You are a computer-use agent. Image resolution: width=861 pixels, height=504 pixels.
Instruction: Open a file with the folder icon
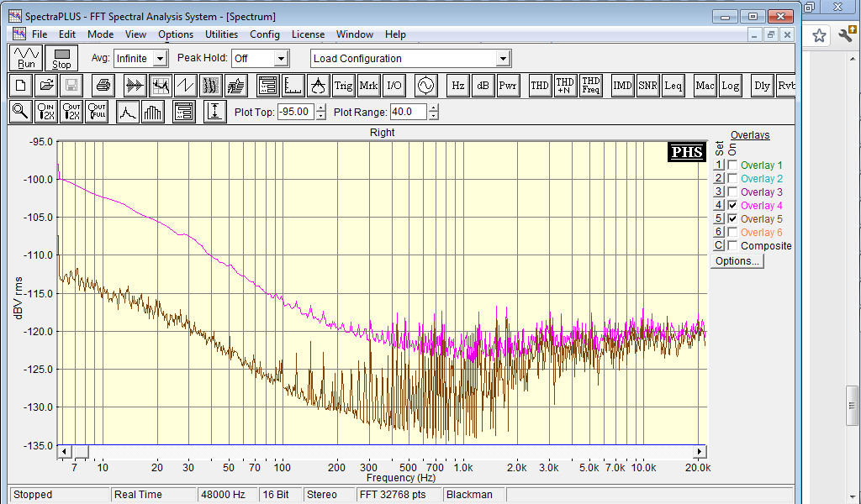pos(47,85)
